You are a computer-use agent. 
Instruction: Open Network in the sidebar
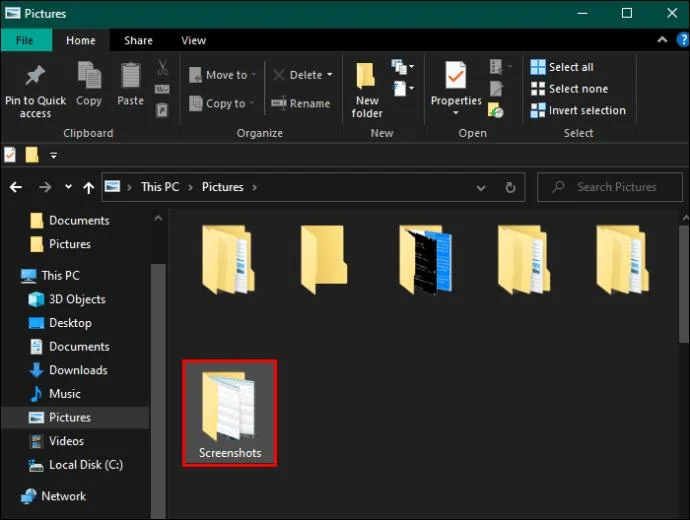click(53, 496)
